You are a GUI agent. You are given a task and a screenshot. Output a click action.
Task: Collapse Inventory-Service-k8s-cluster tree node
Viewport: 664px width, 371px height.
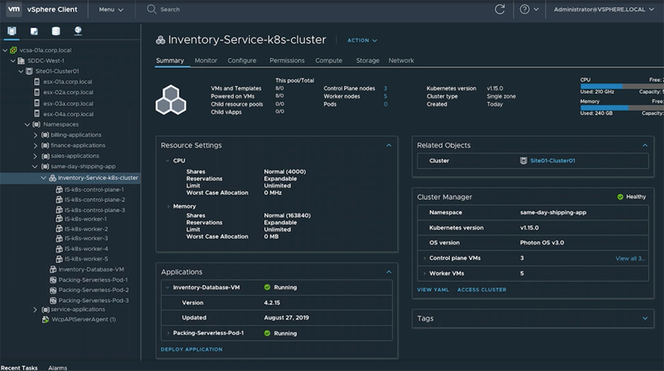click(x=44, y=178)
